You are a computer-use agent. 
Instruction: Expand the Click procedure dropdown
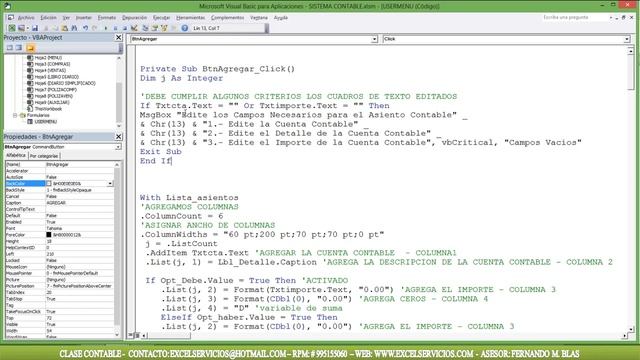pyautogui.click(x=627, y=39)
